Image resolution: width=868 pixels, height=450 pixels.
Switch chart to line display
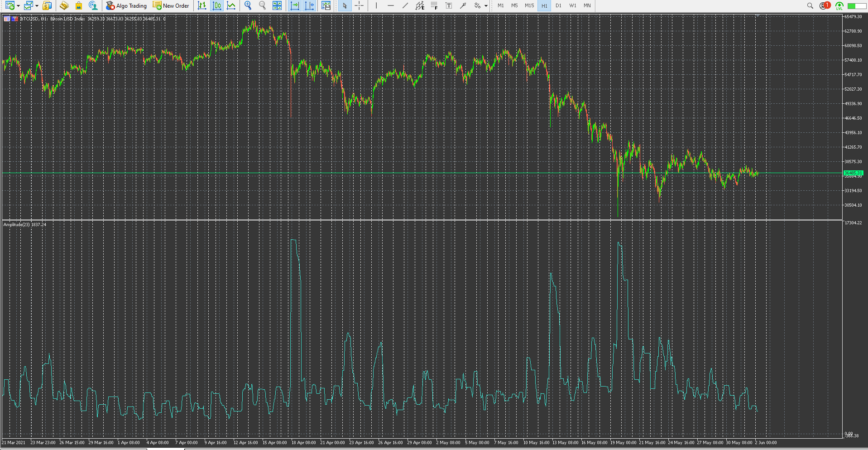point(231,5)
